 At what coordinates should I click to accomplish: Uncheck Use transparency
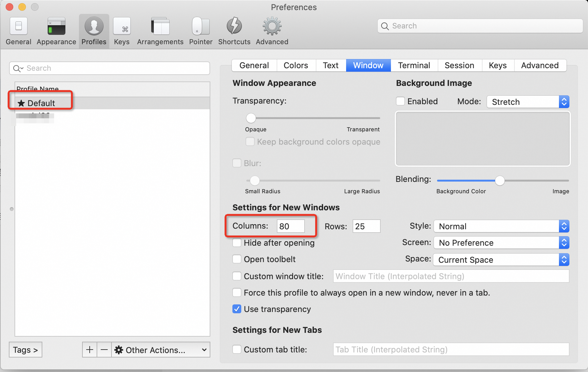click(237, 309)
